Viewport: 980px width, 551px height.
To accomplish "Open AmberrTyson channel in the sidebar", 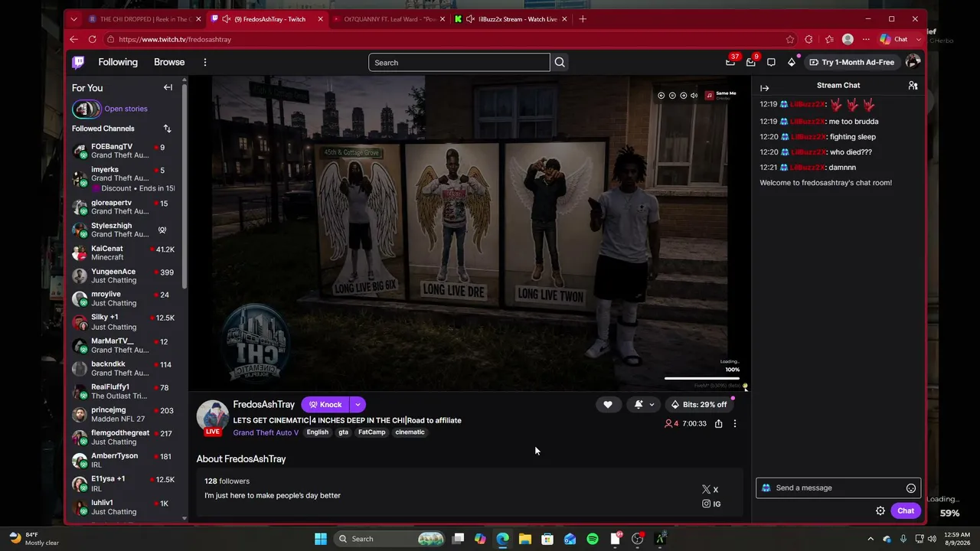I will 126,461.
